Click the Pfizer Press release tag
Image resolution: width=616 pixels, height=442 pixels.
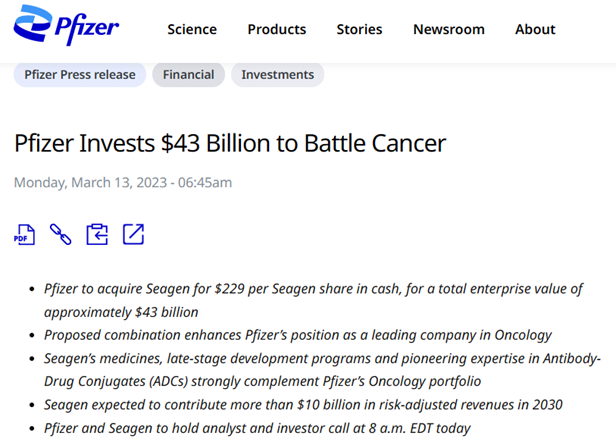click(80, 75)
